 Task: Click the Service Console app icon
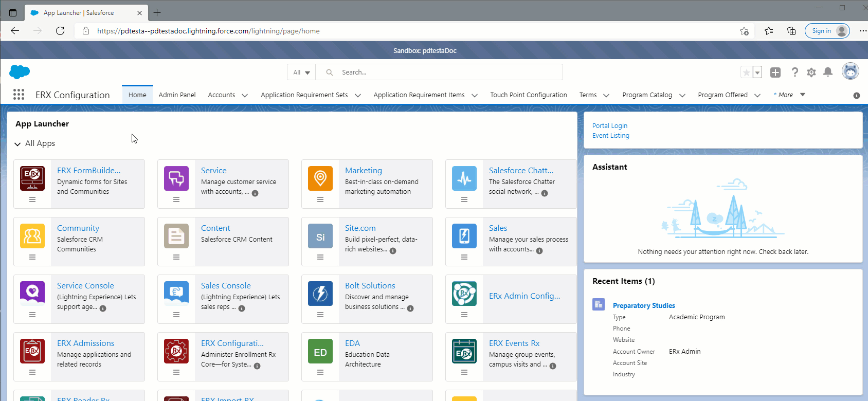[32, 294]
